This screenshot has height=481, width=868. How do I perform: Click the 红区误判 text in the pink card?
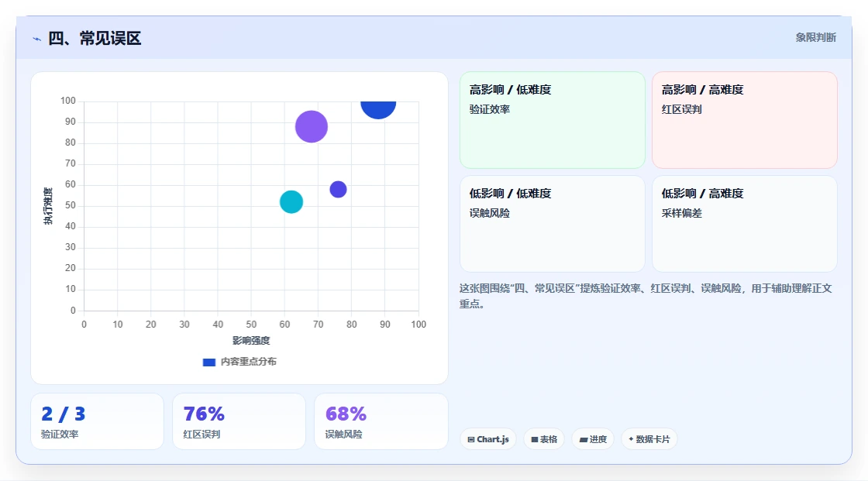[682, 109]
